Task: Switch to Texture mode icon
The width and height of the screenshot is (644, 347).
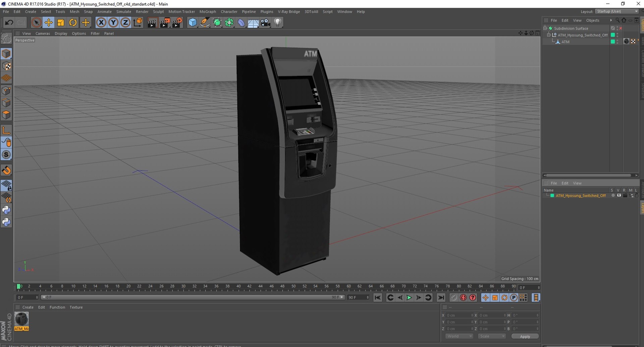Action: (6, 66)
